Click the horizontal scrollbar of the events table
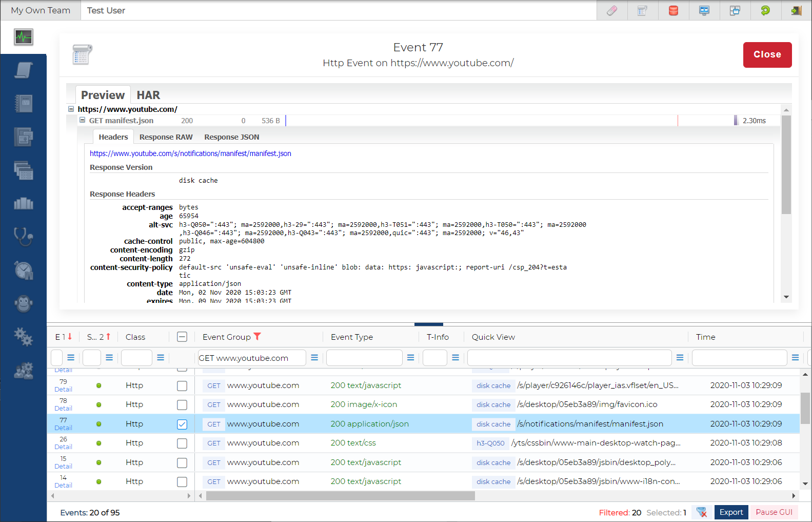The height and width of the screenshot is (522, 812). tap(341, 496)
